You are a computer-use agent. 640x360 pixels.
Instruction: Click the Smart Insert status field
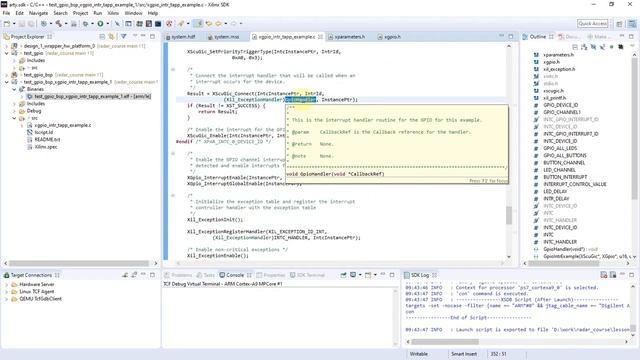coord(464,354)
